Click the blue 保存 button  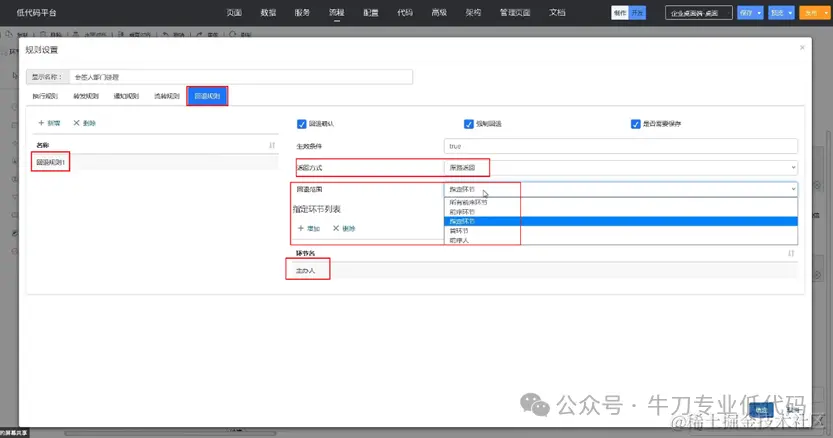[746, 13]
